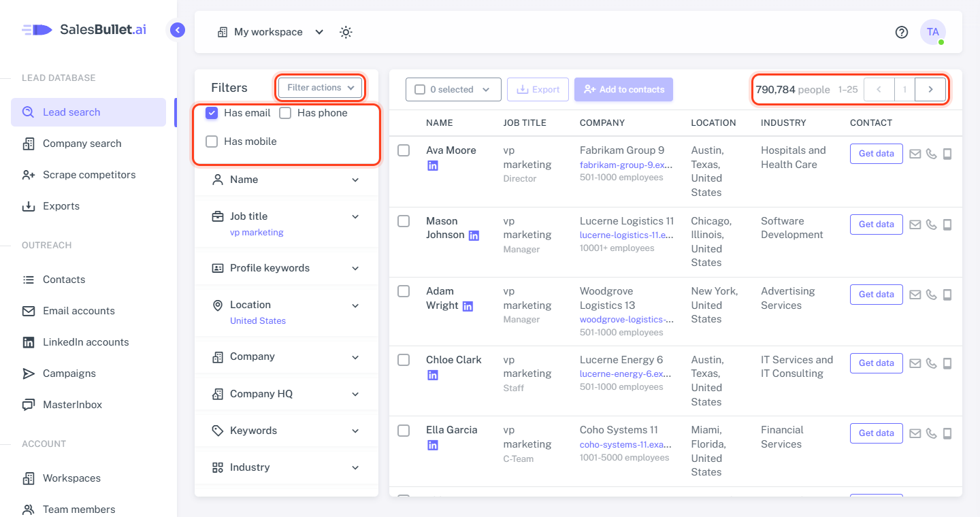Image resolution: width=980 pixels, height=517 pixels.
Task: Navigate to Contacts
Action: (88, 280)
